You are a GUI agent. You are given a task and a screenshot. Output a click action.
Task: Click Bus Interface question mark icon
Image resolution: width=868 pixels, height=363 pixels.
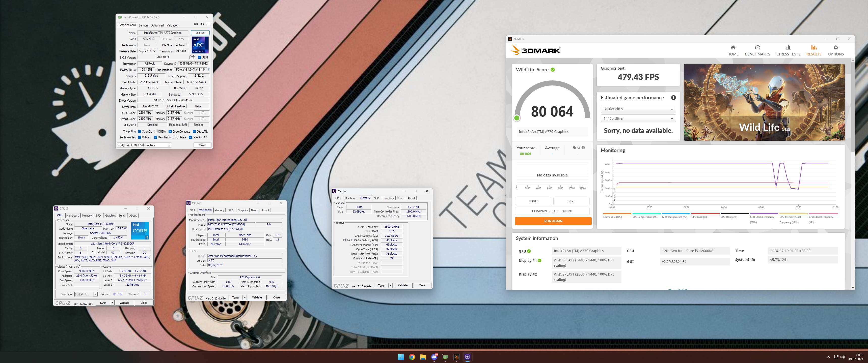pos(209,70)
